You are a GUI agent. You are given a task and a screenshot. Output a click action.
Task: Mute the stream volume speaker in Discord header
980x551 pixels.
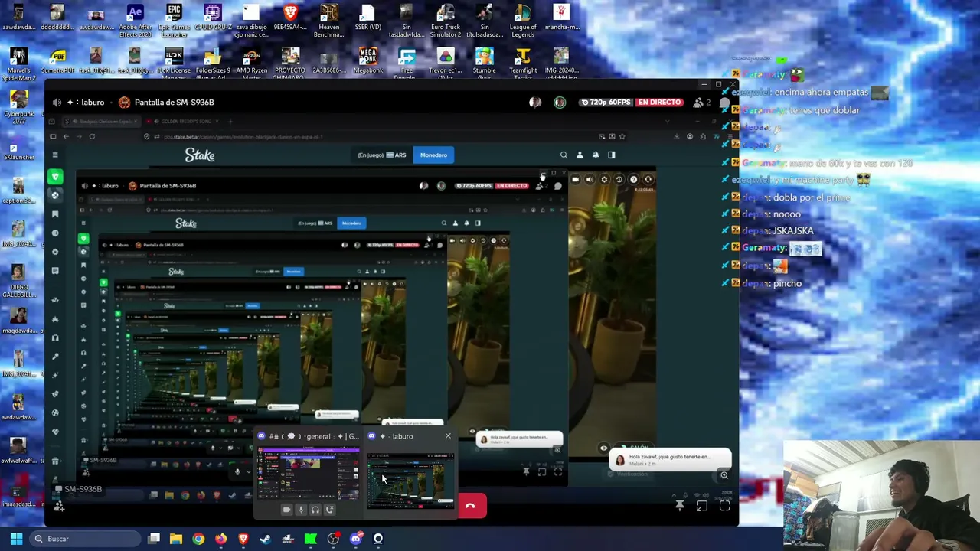(x=57, y=103)
